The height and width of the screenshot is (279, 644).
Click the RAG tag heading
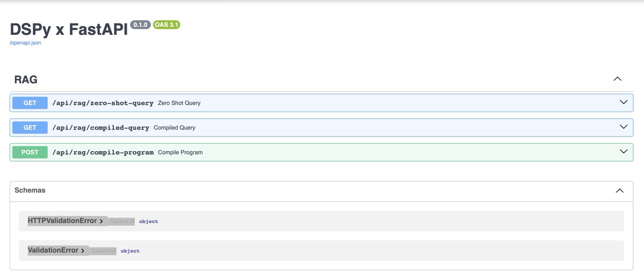[x=26, y=79]
